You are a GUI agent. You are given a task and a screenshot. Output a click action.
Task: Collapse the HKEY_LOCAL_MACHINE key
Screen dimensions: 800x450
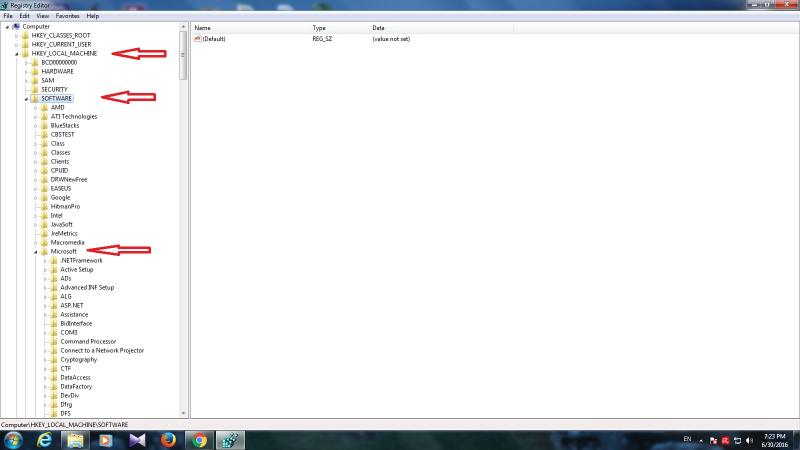(16, 54)
